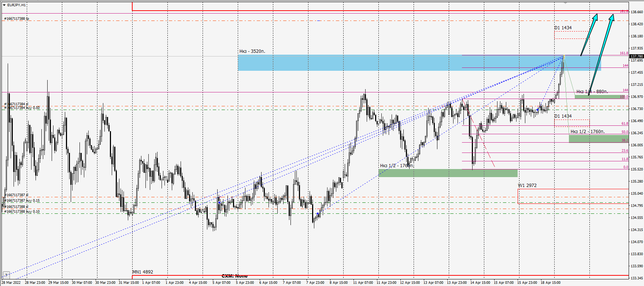Click the "11 Apr 07:00" time axis label
The height and width of the screenshot is (286, 644).
tap(363, 283)
